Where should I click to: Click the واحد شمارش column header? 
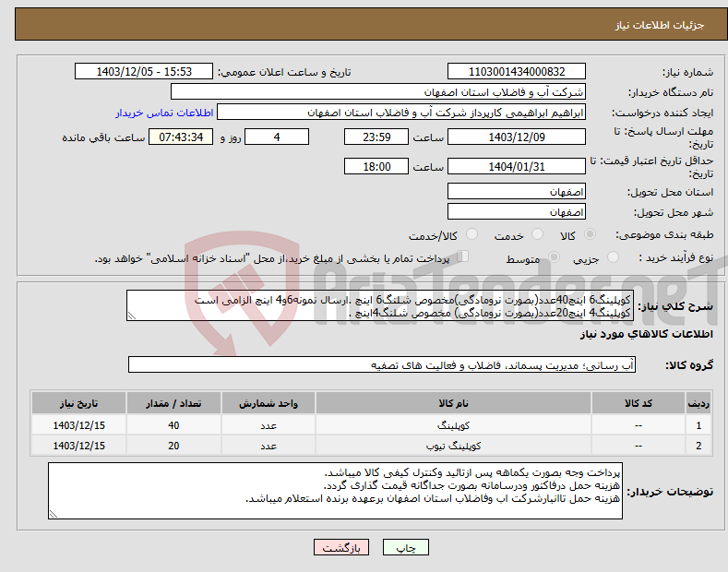269,403
